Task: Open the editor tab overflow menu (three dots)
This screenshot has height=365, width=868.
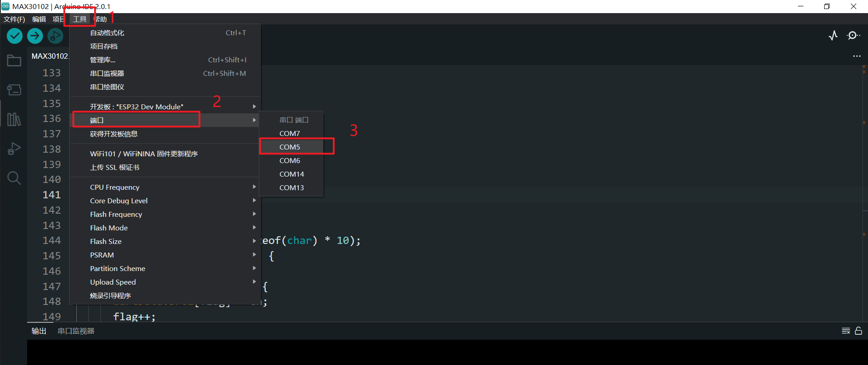Action: click(857, 56)
